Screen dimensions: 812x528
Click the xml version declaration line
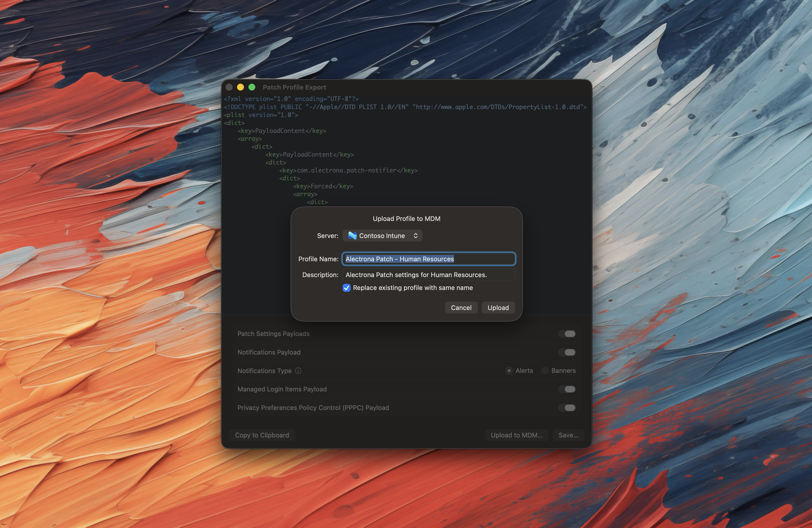(291, 99)
